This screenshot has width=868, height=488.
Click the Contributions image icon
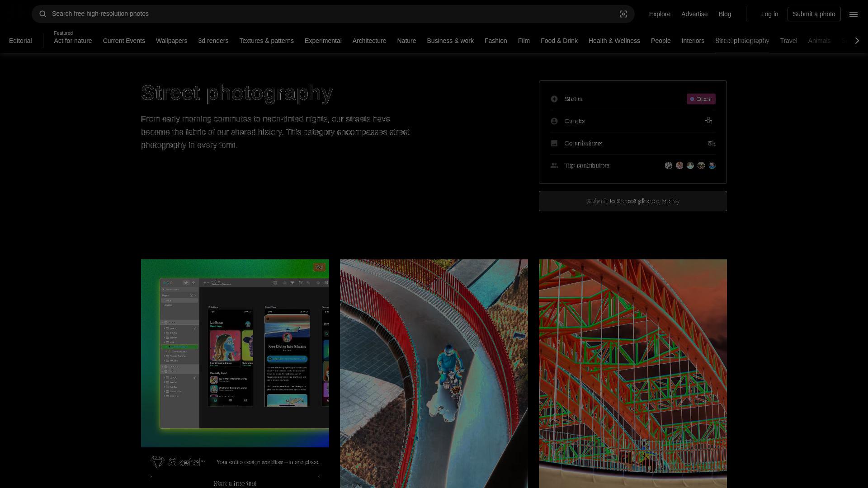coord(554,143)
